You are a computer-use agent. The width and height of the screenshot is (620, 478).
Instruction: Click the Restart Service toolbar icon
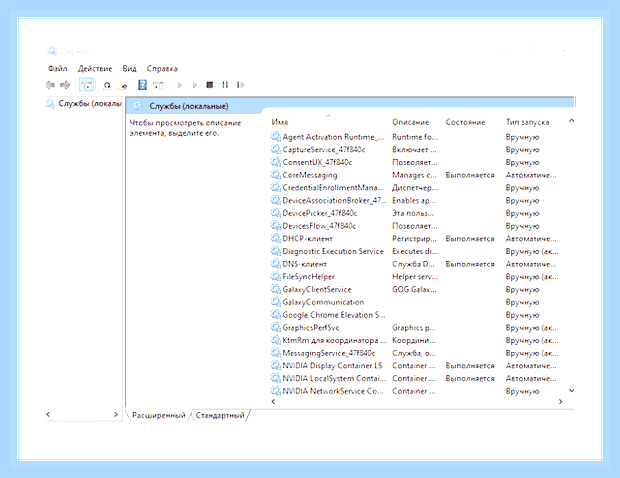point(240,85)
